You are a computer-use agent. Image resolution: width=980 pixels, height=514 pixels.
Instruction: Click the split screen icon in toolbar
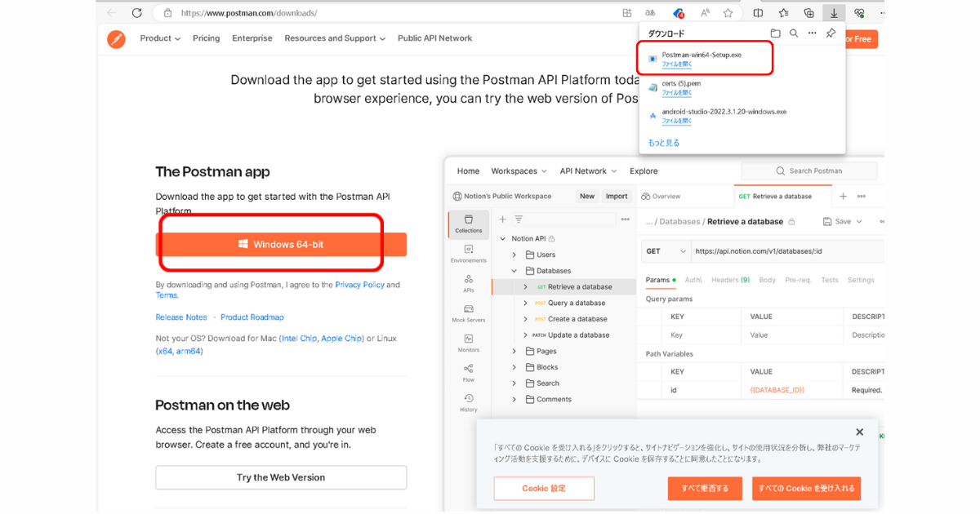(758, 13)
